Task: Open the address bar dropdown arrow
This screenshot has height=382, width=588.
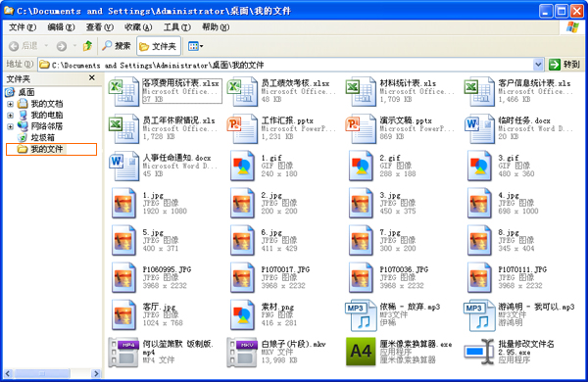Action: 538,65
